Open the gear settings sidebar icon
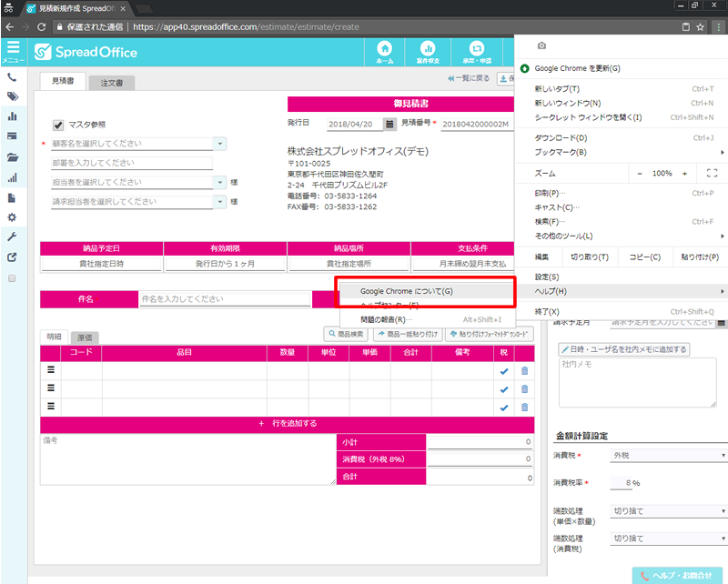The height and width of the screenshot is (584, 728). (x=12, y=217)
